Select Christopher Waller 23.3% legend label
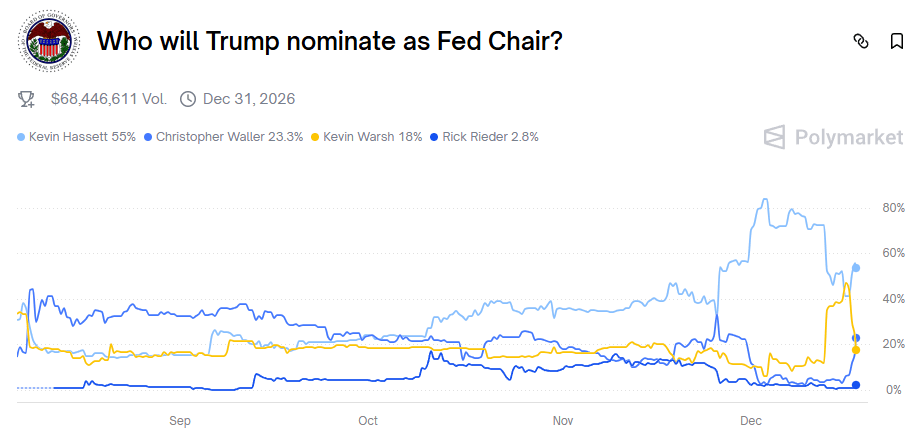Viewport: 923px width, 440px height. click(x=229, y=137)
